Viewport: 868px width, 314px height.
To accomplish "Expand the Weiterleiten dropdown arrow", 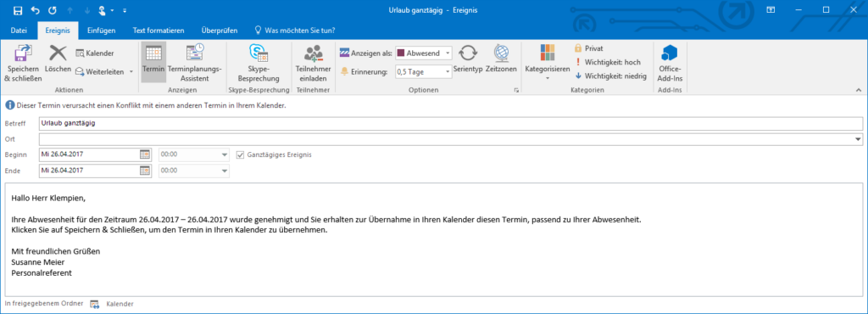I will [131, 71].
